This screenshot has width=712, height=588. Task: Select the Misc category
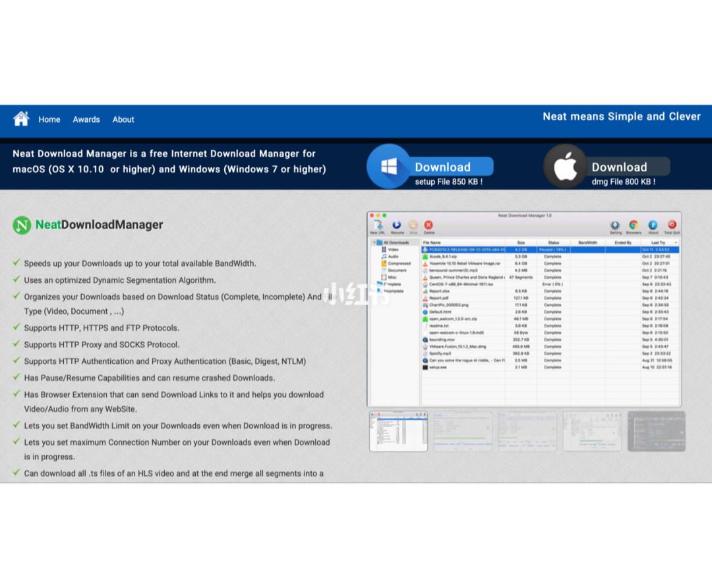click(x=389, y=277)
